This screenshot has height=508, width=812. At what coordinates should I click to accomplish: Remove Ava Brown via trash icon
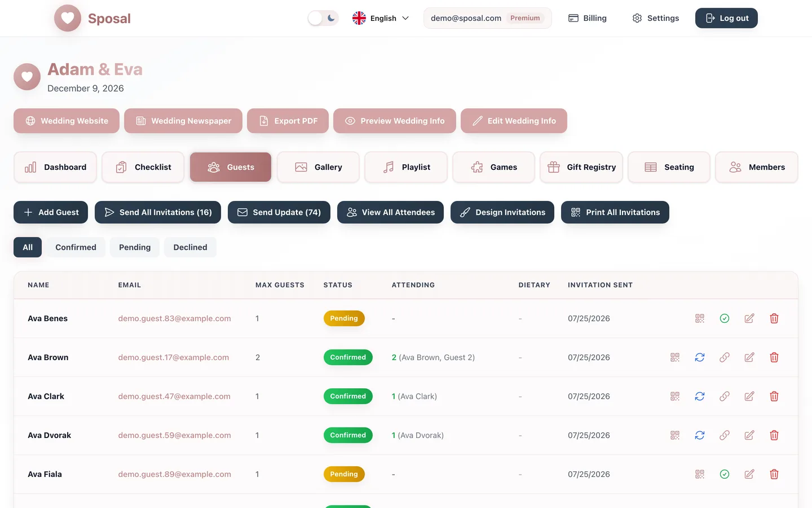pos(774,357)
